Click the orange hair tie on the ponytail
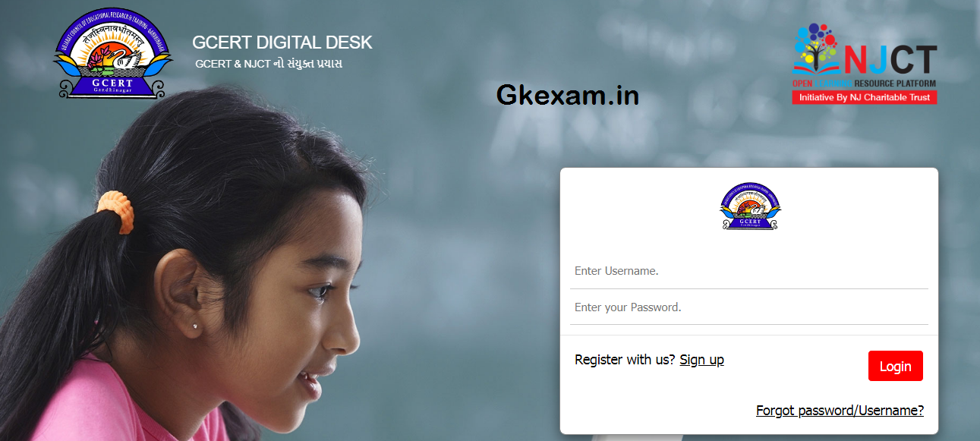 (115, 211)
